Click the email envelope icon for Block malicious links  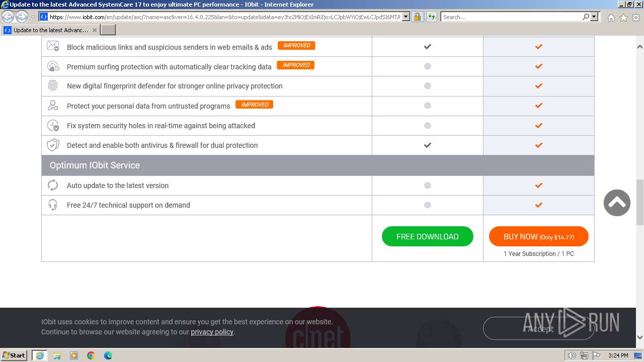(53, 46)
